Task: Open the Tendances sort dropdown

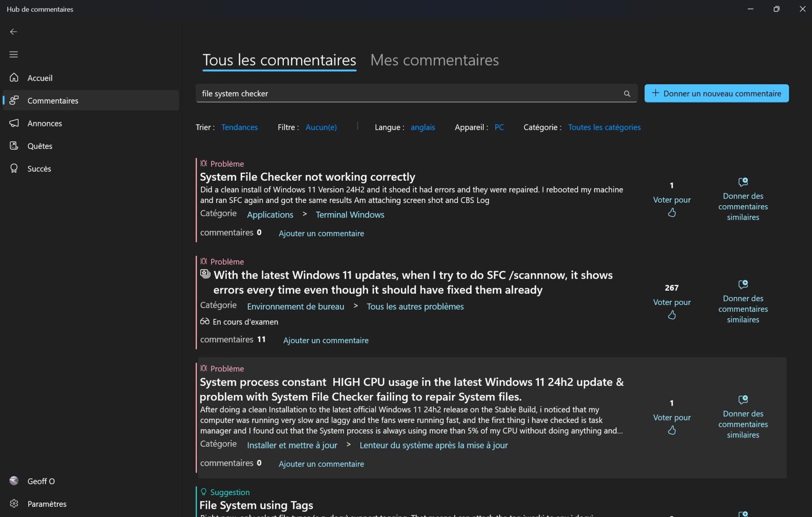Action: click(239, 127)
